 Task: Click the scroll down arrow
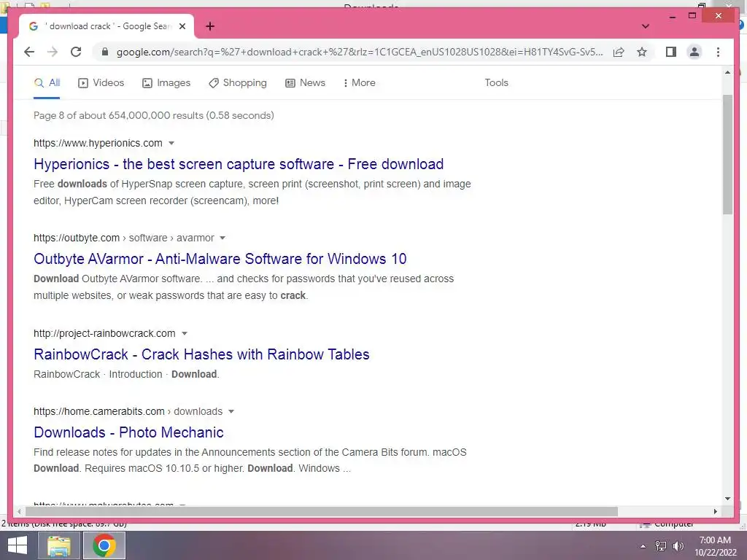727,499
